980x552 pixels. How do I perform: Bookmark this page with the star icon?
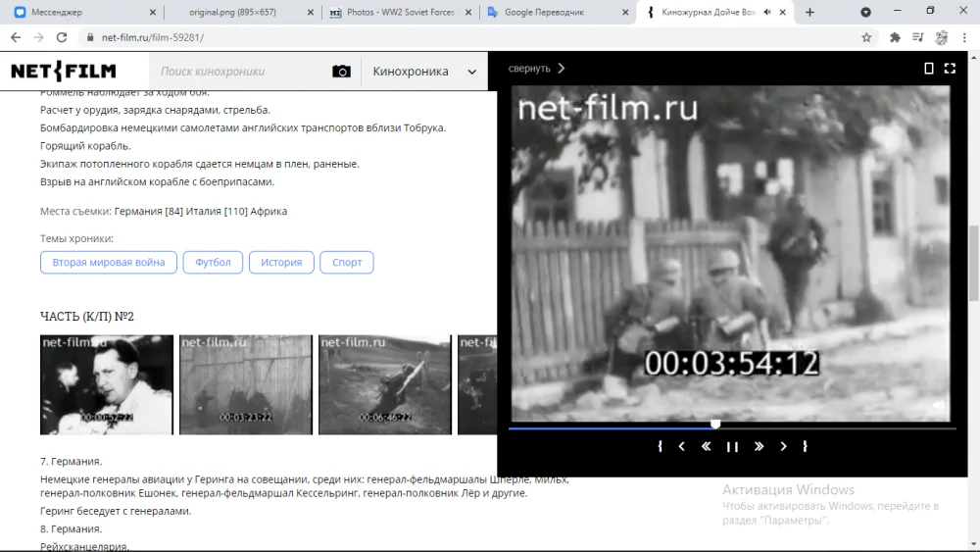coord(866,37)
